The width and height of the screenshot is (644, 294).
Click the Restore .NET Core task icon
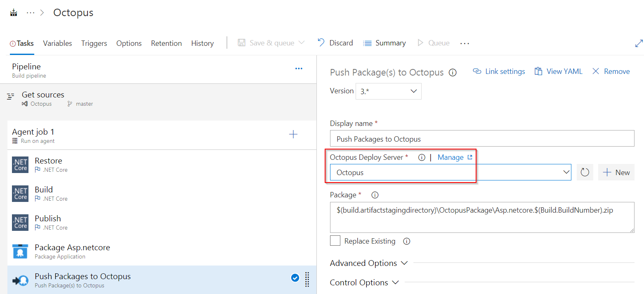pyautogui.click(x=20, y=164)
